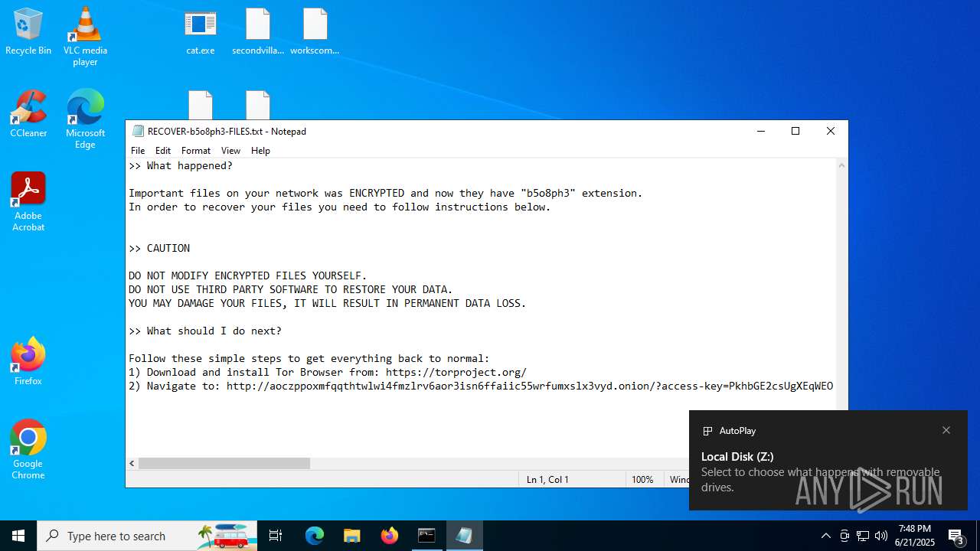Image resolution: width=980 pixels, height=551 pixels.
Task: Click the Notepad taskbar item
Action: coord(464,536)
